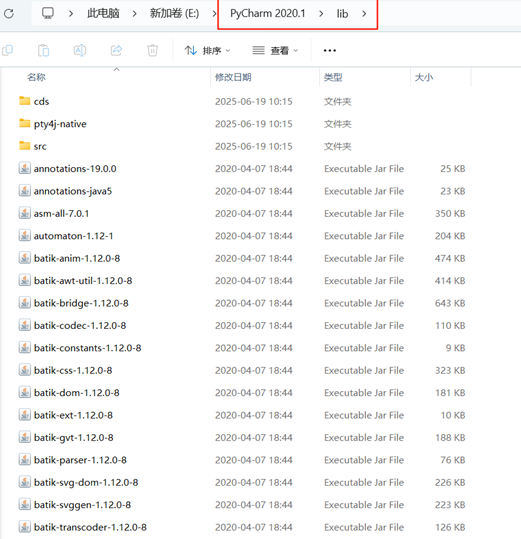Sort by 大小 column header
Screen dimensions: 521x539
coord(424,77)
